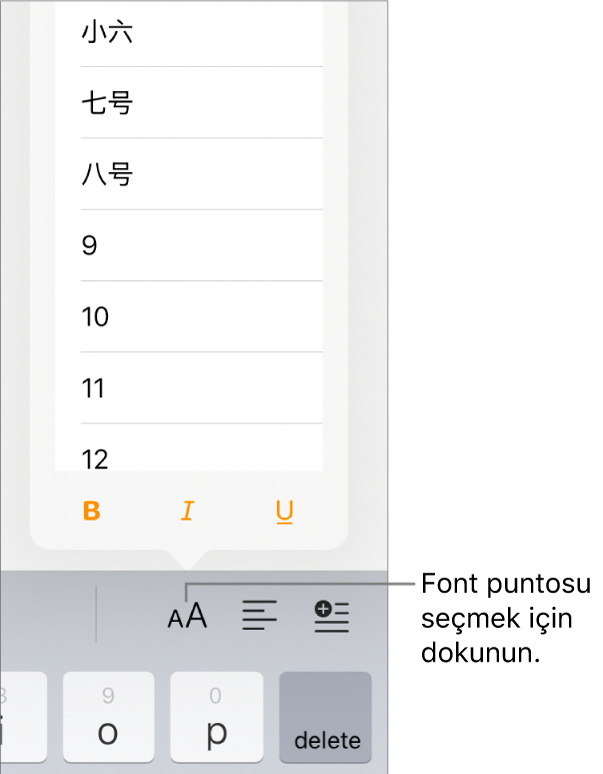Open the text alignment icon

pos(260,616)
